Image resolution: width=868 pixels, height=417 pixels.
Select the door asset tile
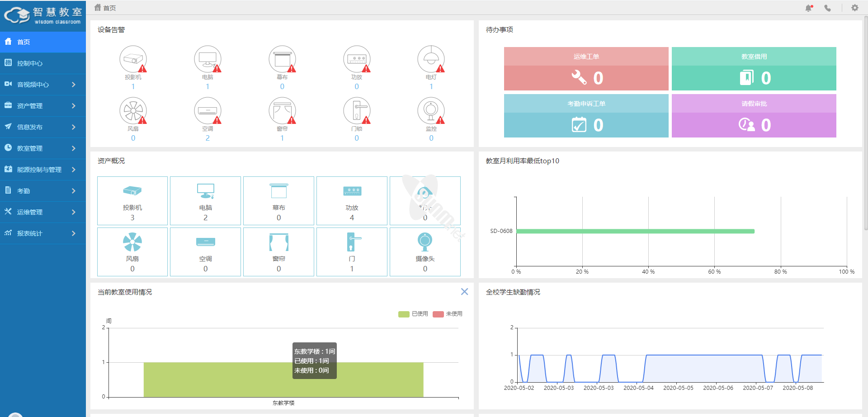352,251
